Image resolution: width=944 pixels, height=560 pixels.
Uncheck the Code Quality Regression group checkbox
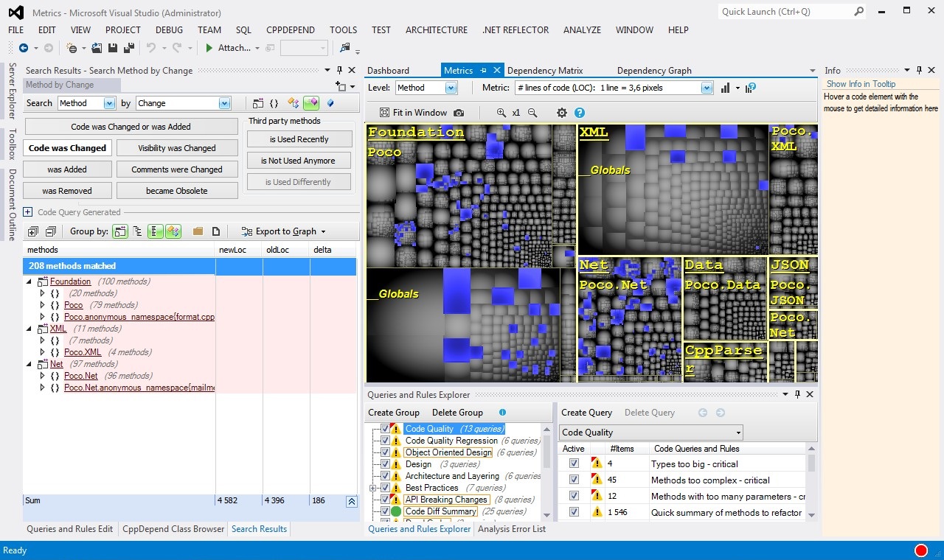coord(385,441)
